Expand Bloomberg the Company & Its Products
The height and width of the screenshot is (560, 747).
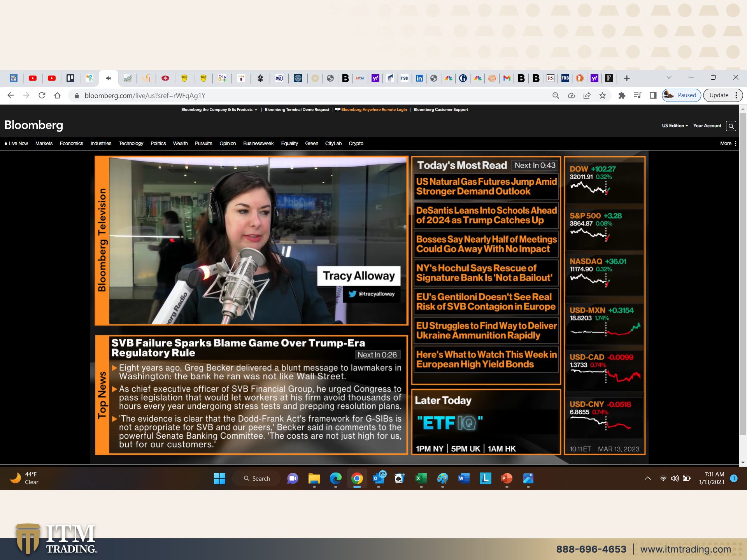[219, 110]
